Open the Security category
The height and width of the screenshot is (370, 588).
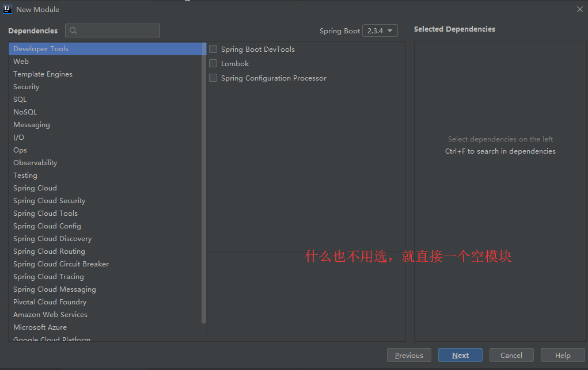pos(105,86)
